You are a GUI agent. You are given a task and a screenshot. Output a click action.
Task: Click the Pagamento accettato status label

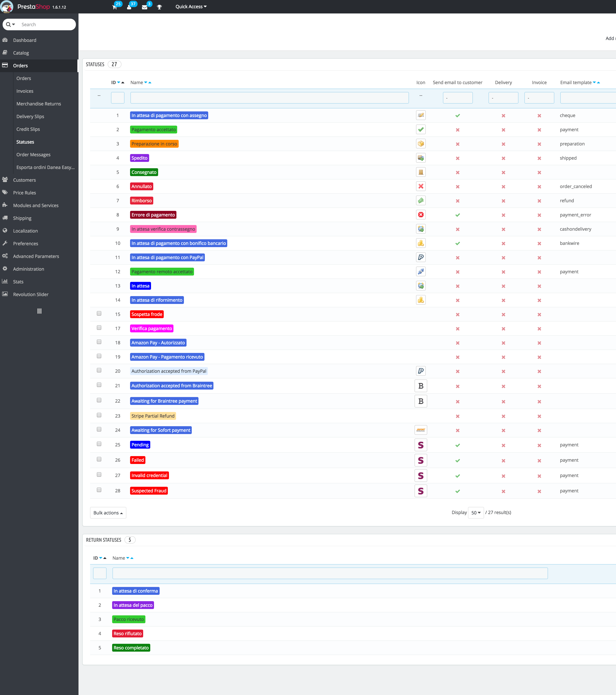154,130
